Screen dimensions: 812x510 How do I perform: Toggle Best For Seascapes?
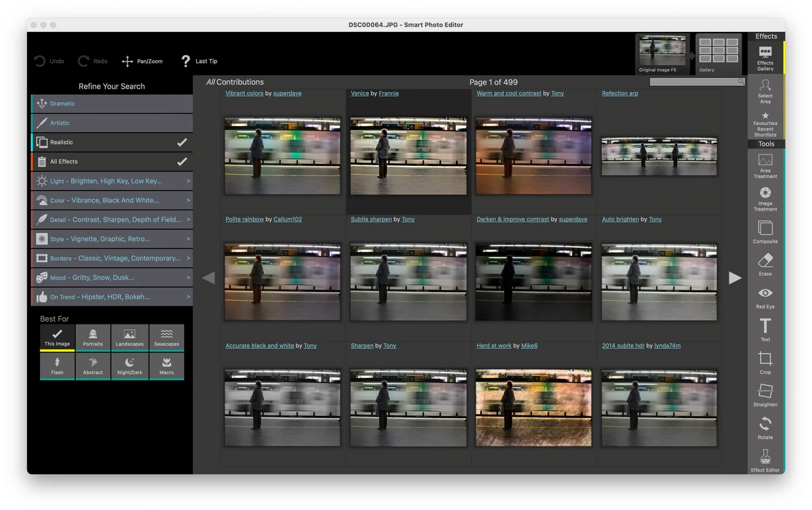click(x=166, y=338)
